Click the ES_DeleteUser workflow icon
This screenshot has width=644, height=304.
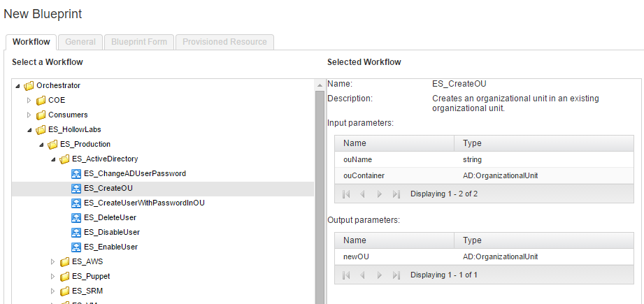[x=76, y=217]
